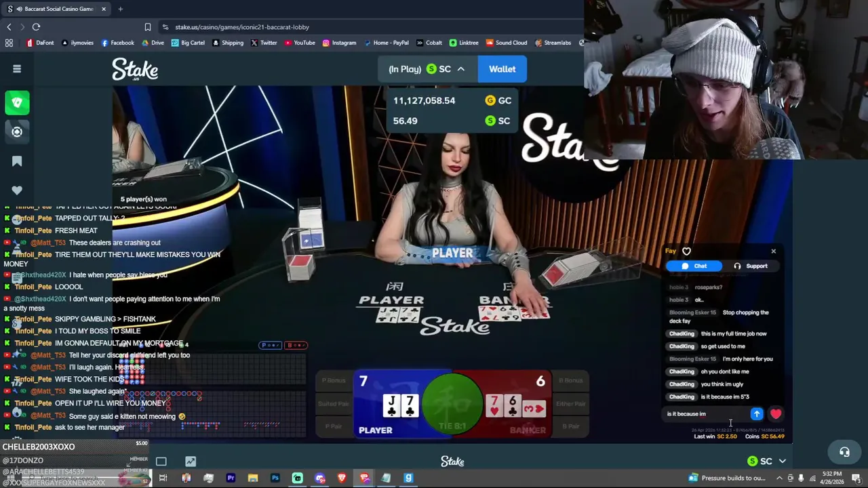Place P Bonus side bet
Screen dimensions: 868x488
tap(333, 381)
